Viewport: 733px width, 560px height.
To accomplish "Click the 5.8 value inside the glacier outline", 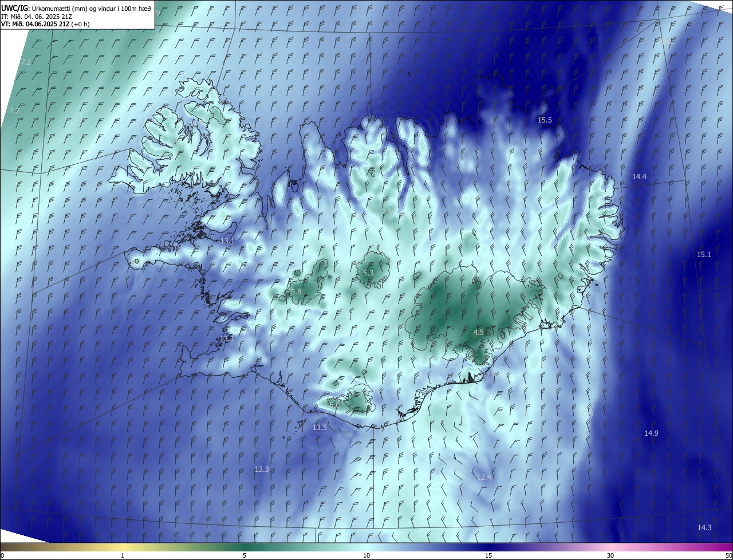I will tap(296, 293).
